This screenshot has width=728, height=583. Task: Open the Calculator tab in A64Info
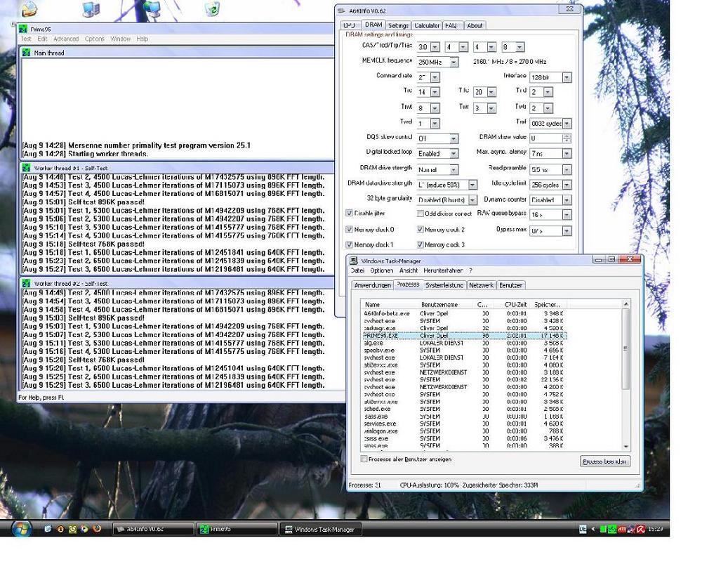[427, 25]
